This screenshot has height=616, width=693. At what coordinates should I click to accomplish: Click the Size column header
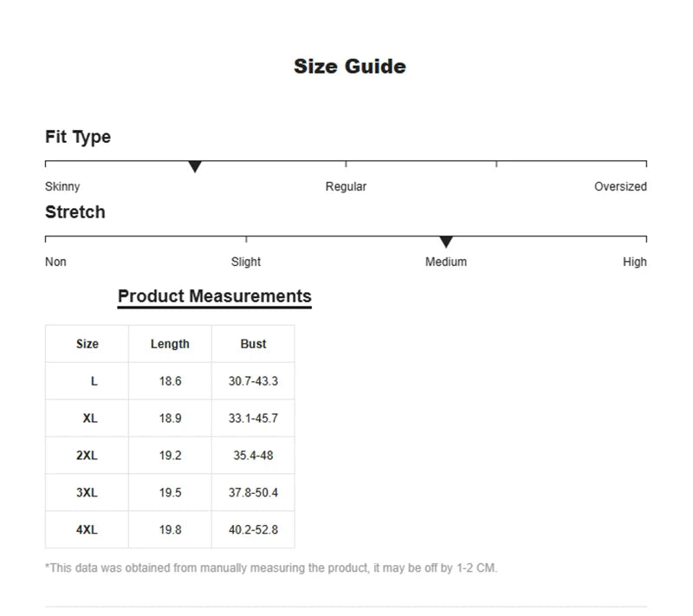coord(87,344)
